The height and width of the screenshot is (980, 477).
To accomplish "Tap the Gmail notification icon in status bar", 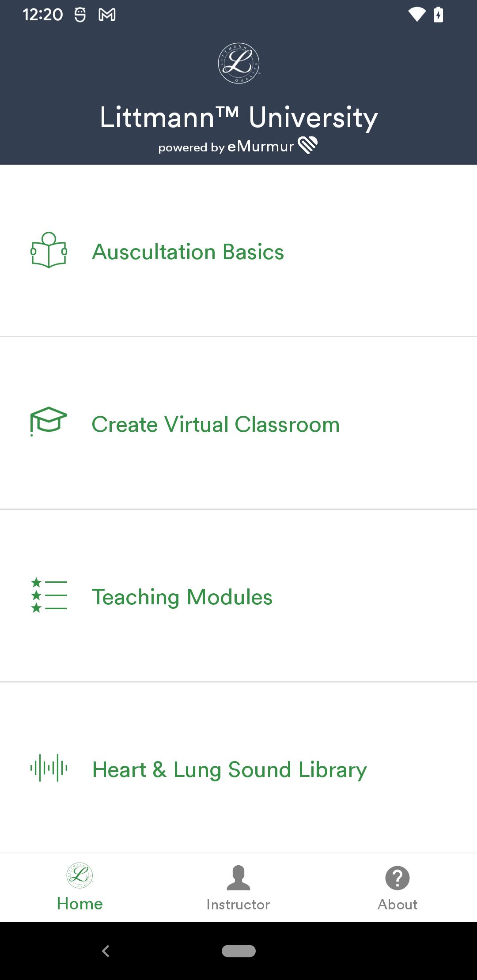I will click(x=107, y=15).
